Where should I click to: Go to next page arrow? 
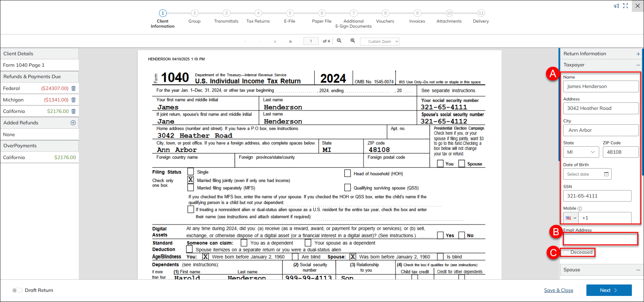(275, 41)
